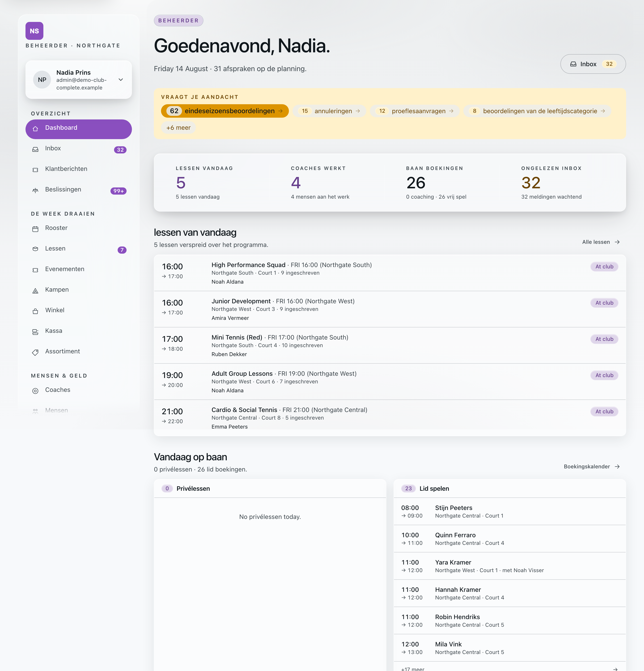The image size is (644, 671).
Task: Click the Kassa register icon
Action: [x=35, y=332]
